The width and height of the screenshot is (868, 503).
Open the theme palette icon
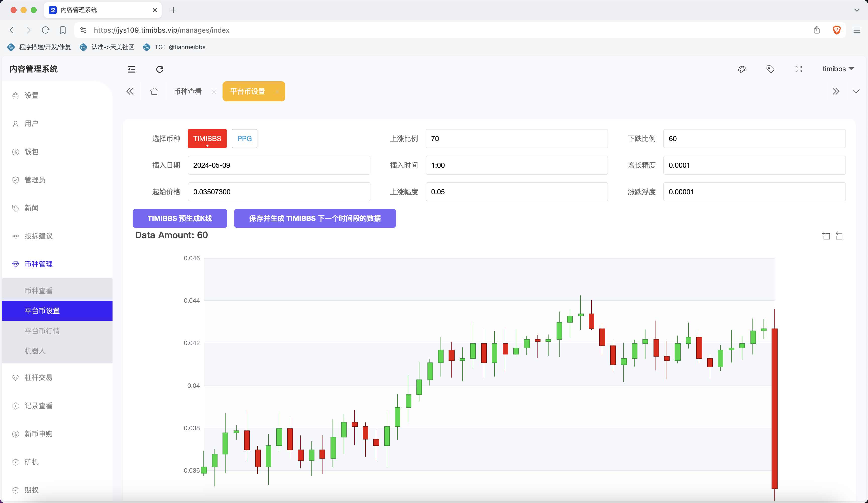coord(742,69)
